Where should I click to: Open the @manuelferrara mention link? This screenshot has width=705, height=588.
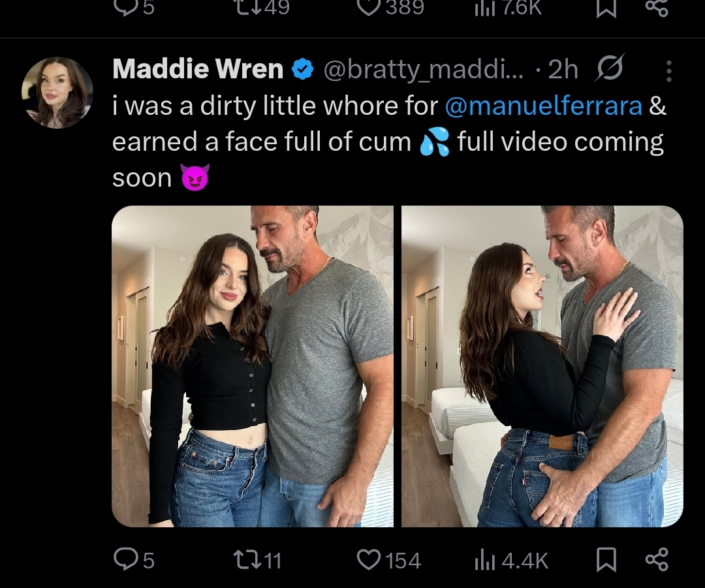pos(543,106)
